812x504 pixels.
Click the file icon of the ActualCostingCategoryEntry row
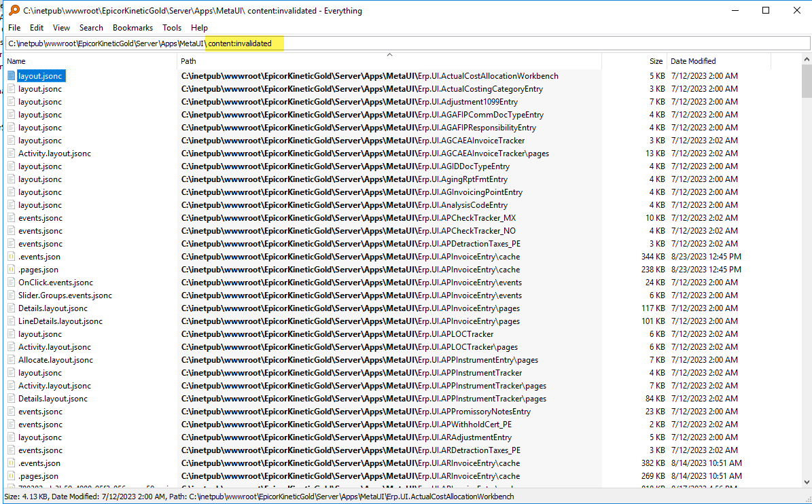click(12, 89)
